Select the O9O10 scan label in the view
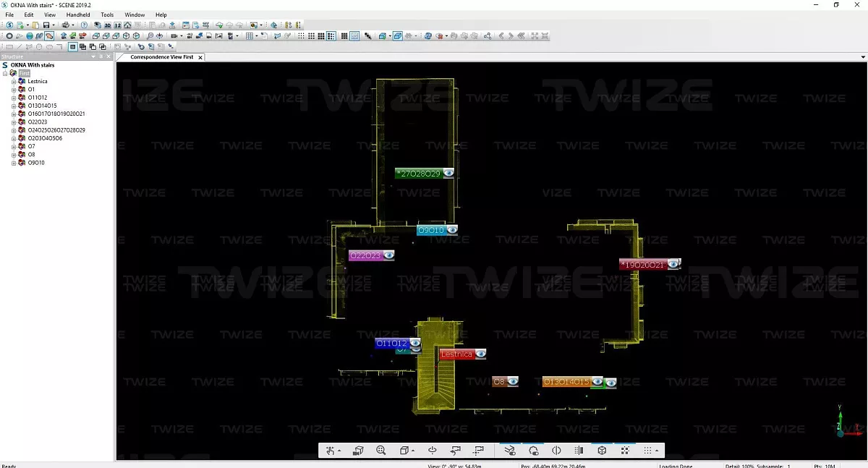 pos(431,231)
